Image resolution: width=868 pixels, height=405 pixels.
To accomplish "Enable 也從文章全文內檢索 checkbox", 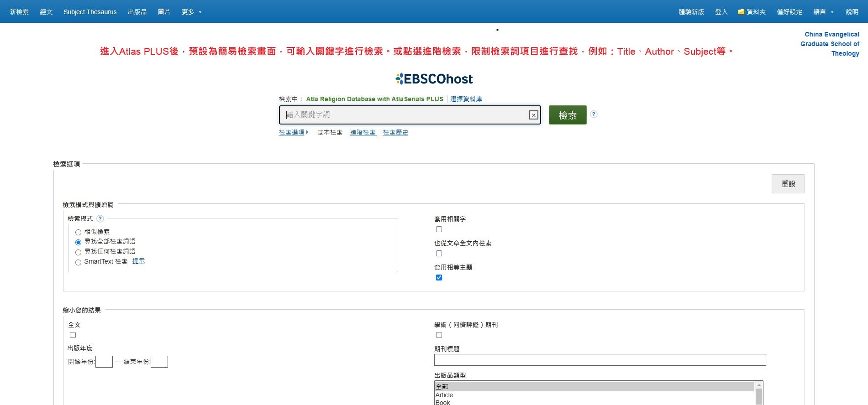I will pyautogui.click(x=439, y=254).
